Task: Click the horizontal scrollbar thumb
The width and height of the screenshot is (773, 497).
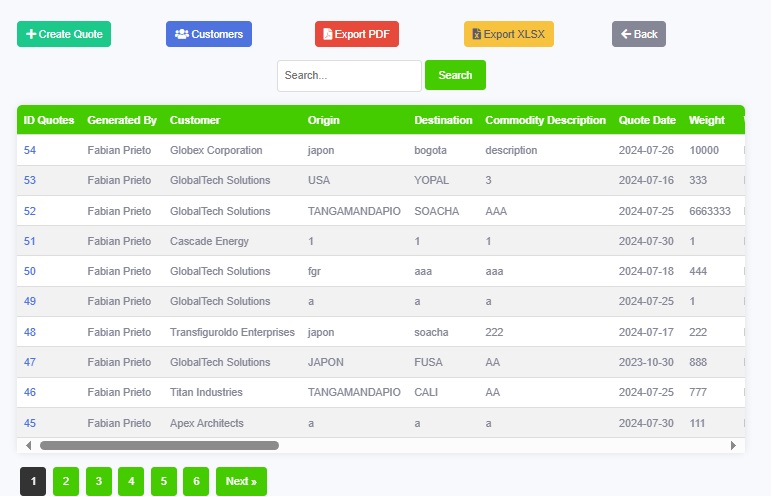Action: click(159, 445)
